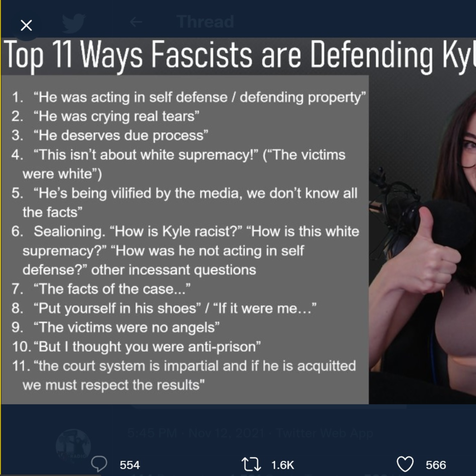Screen dimensions: 476x476
Task: Click the 566 likes count
Action: tap(436, 465)
